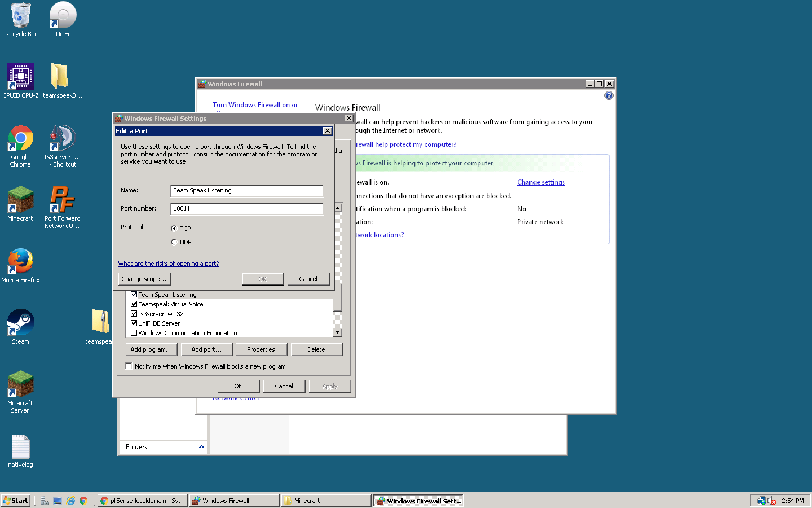Switch to Minecraft taskbar window
The image size is (812, 508).
(x=326, y=501)
